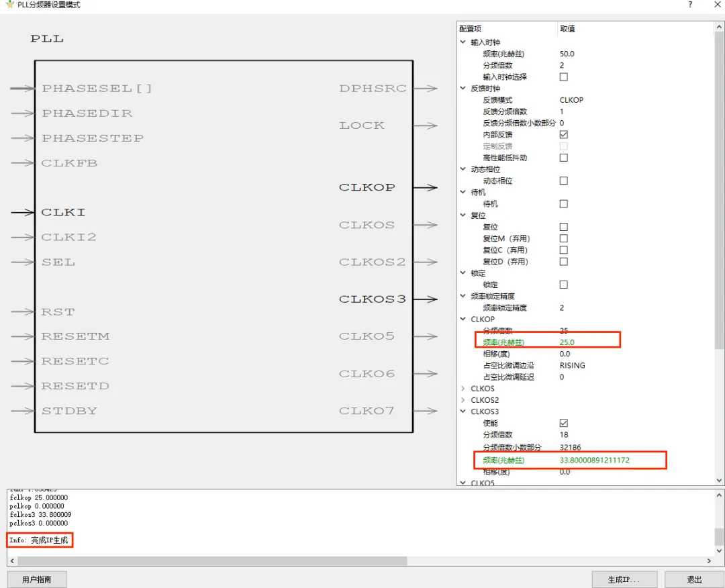
Task: Click the 生成IP... button
Action: tap(624, 579)
